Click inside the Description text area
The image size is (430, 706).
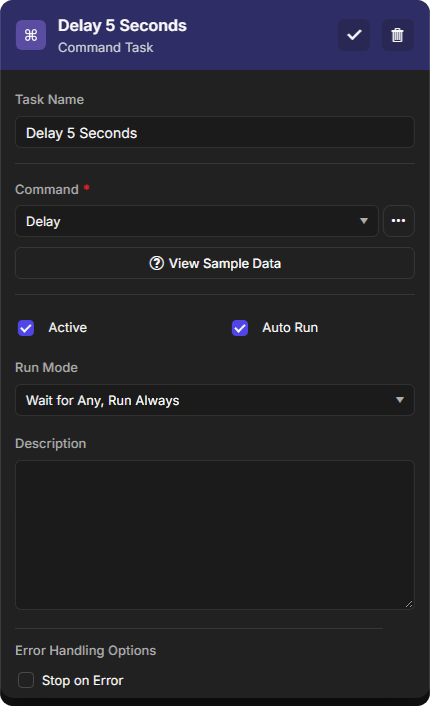tap(215, 535)
